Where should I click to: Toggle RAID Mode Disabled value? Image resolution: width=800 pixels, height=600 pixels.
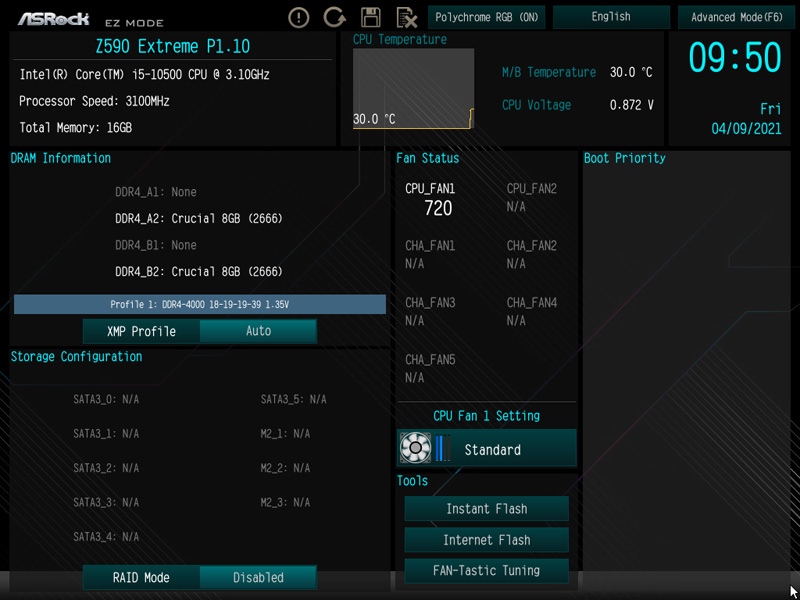coord(258,578)
